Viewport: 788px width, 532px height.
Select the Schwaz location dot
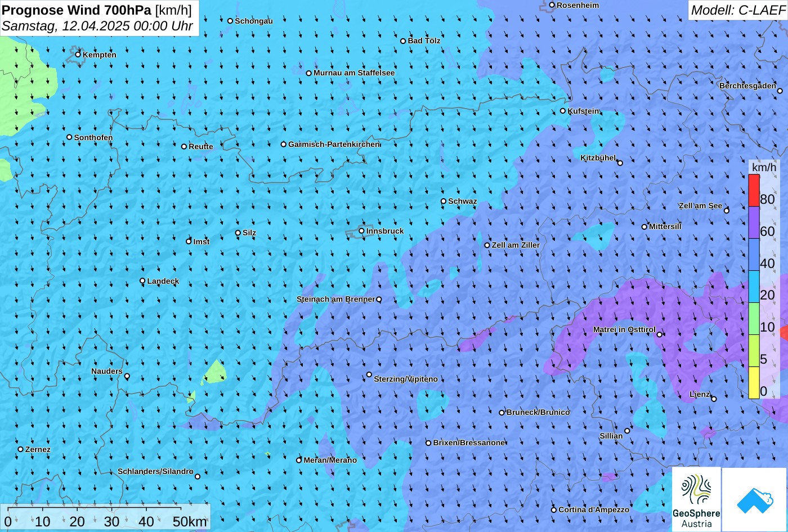444,201
